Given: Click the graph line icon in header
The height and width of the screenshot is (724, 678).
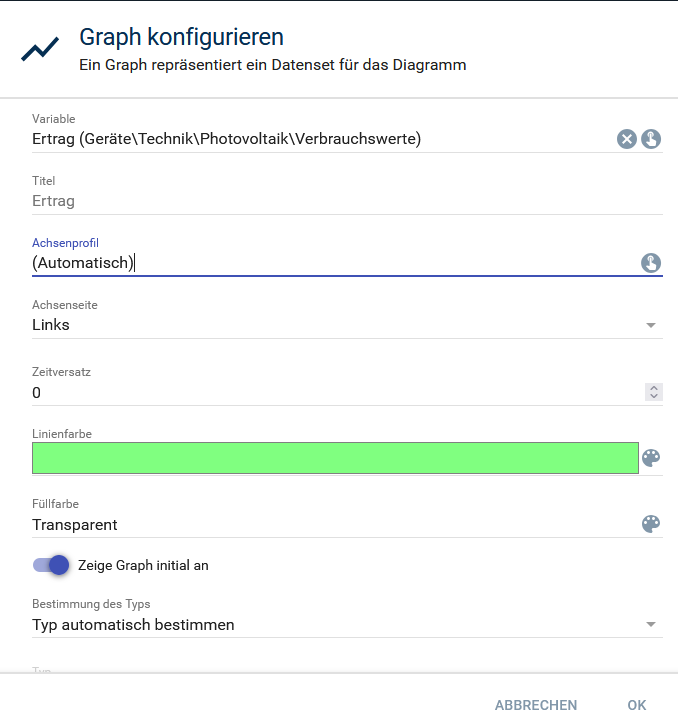Looking at the screenshot, I should click(40, 50).
